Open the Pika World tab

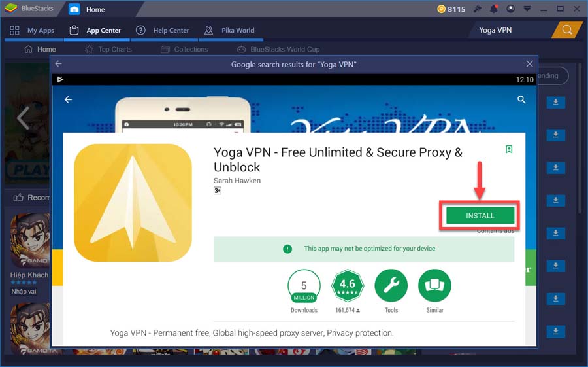[x=230, y=31]
